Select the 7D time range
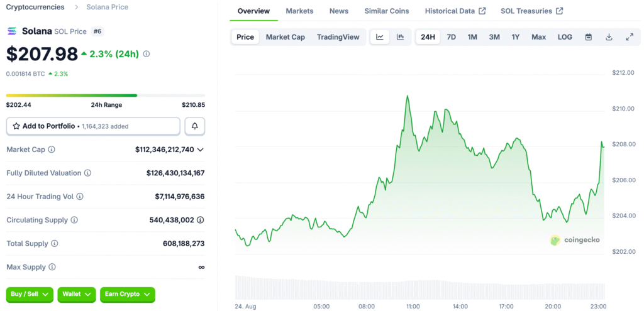 tap(452, 37)
